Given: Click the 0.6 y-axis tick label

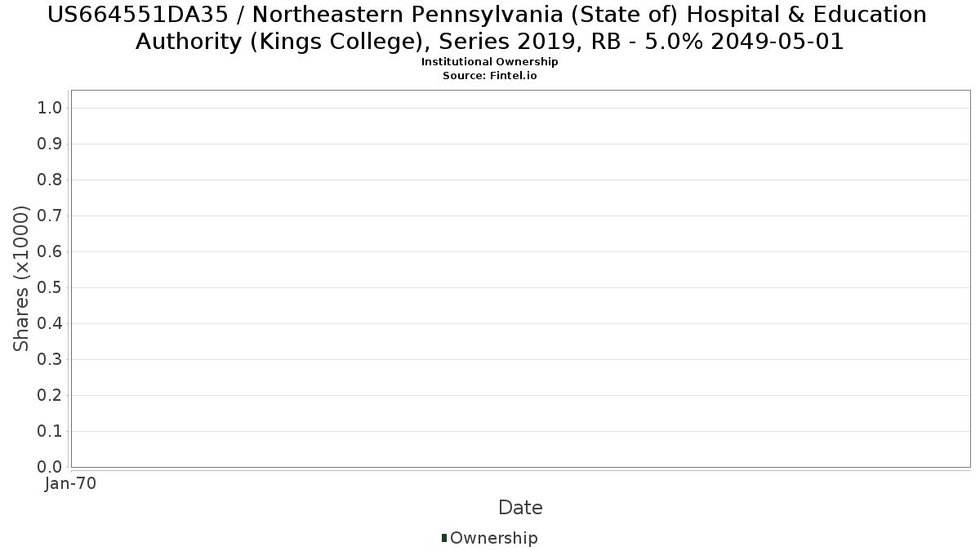Looking at the screenshot, I should (x=50, y=251).
